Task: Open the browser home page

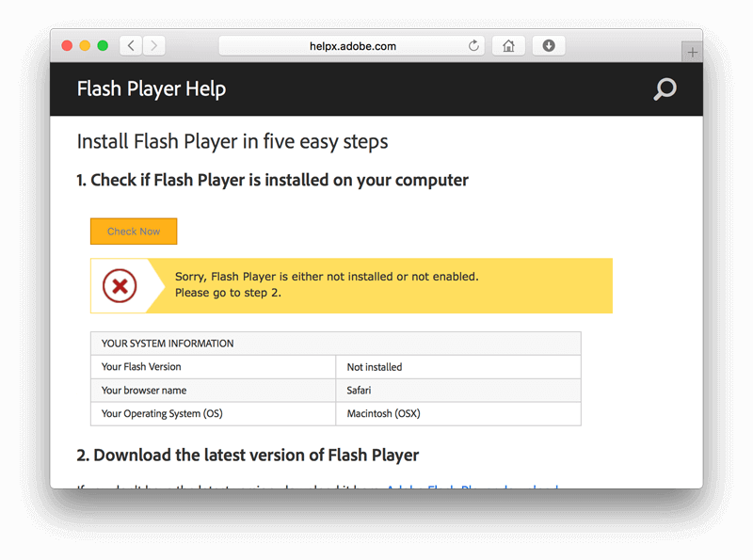Action: (507, 44)
